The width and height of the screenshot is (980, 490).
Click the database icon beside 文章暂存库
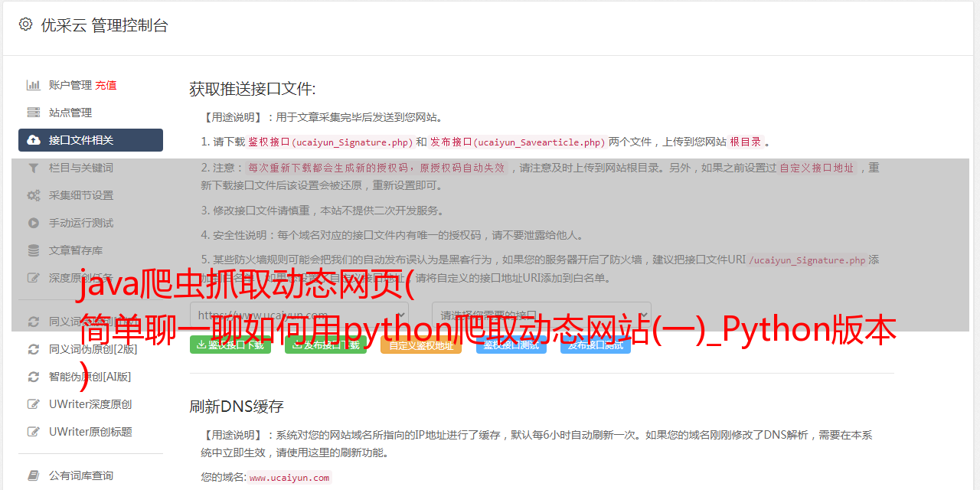(34, 250)
